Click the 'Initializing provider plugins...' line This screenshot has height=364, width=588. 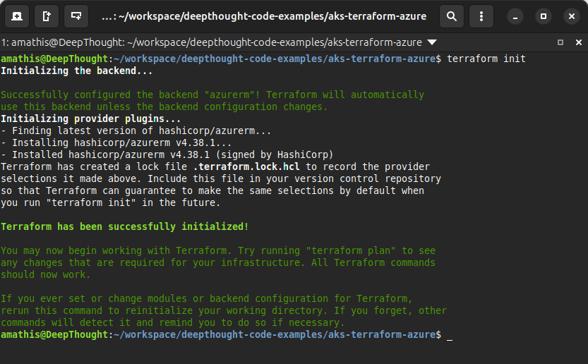point(91,119)
